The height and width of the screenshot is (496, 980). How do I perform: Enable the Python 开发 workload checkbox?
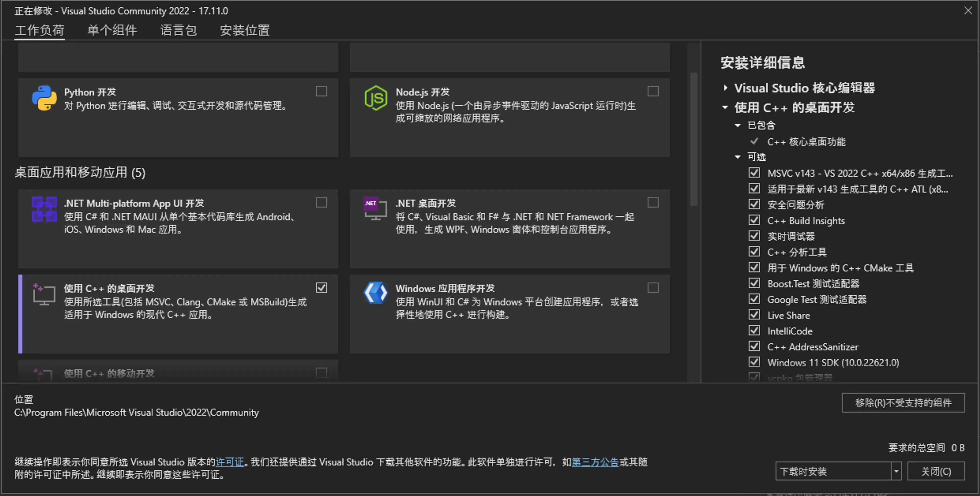pyautogui.click(x=322, y=91)
